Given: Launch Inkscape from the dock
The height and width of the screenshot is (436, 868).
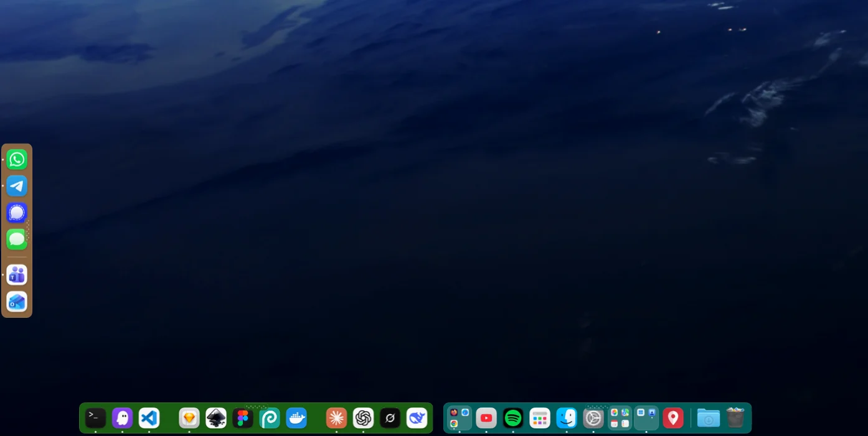Looking at the screenshot, I should 216,418.
